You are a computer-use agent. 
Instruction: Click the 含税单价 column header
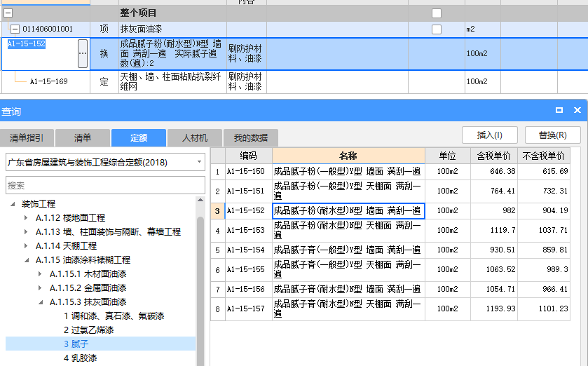coord(494,156)
